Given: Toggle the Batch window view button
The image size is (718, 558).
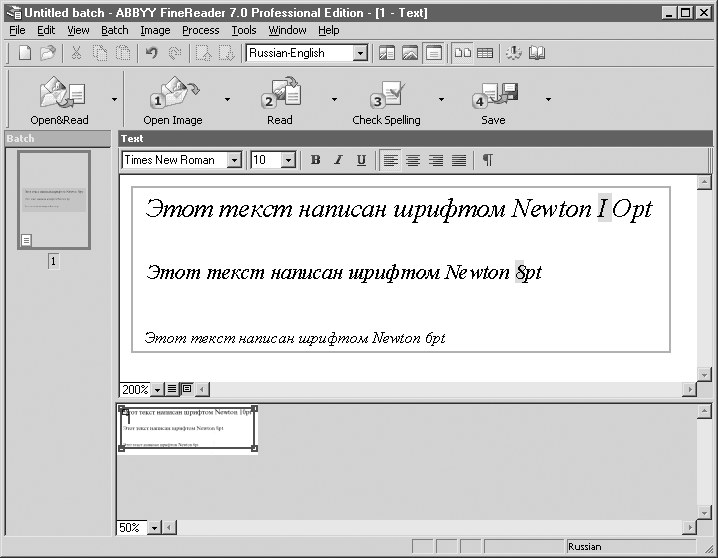Looking at the screenshot, I should pyautogui.click(x=387, y=53).
